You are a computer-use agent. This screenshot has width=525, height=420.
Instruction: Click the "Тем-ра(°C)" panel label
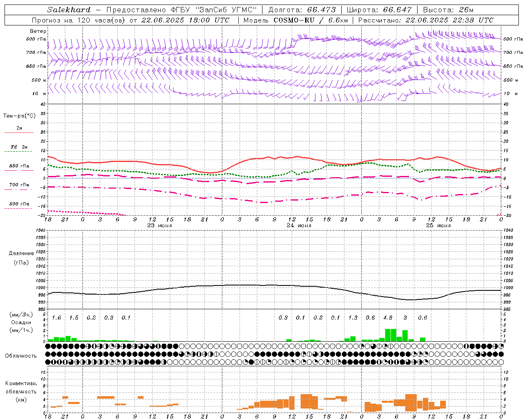pos(19,116)
